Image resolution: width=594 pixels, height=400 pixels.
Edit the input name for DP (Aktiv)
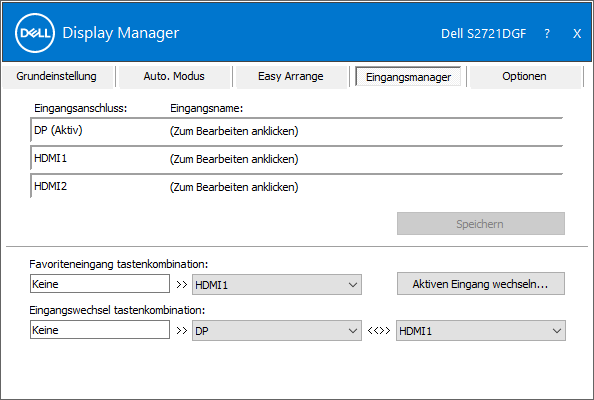click(x=234, y=131)
